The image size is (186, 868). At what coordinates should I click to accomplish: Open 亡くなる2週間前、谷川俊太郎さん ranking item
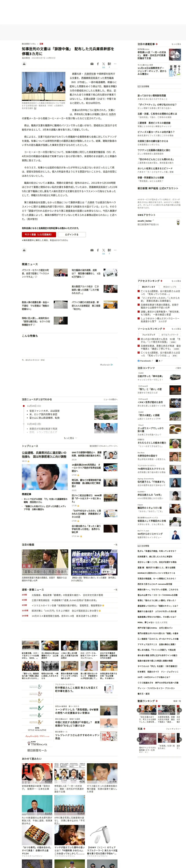160,293
